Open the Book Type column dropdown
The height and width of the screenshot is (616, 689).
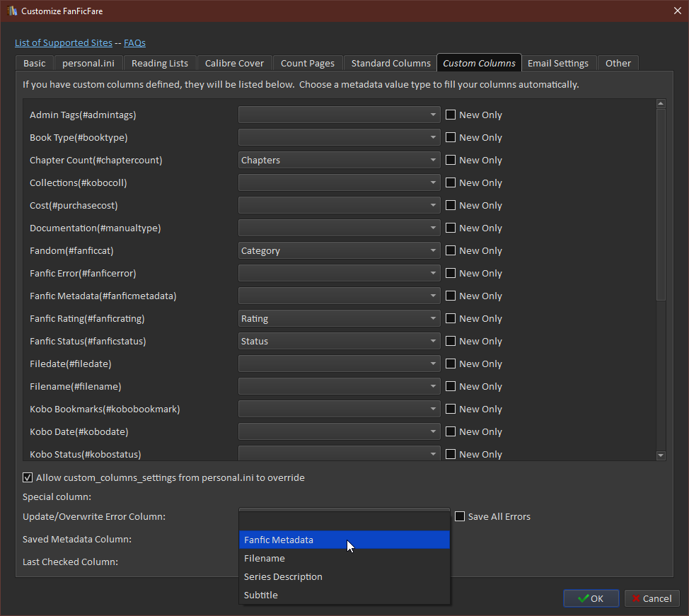point(339,138)
